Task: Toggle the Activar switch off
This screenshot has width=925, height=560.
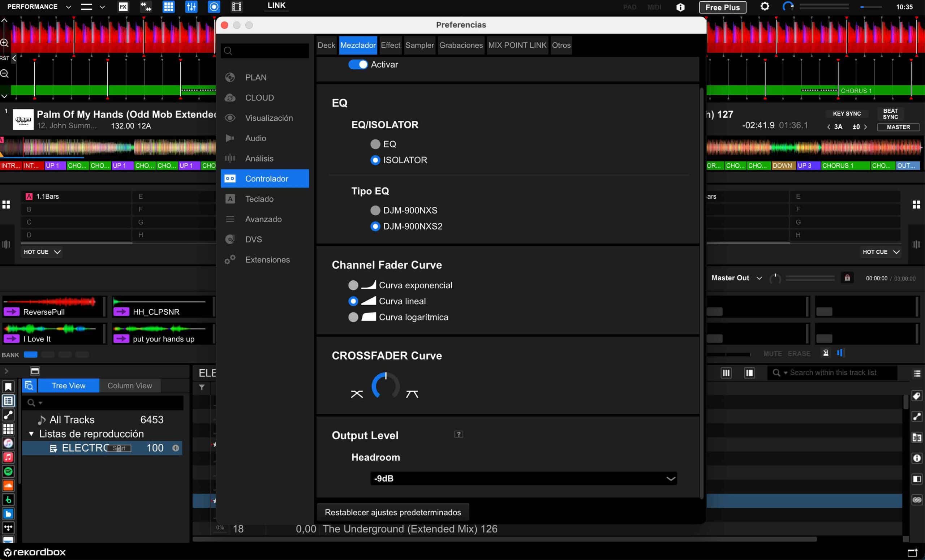Action: [x=358, y=64]
